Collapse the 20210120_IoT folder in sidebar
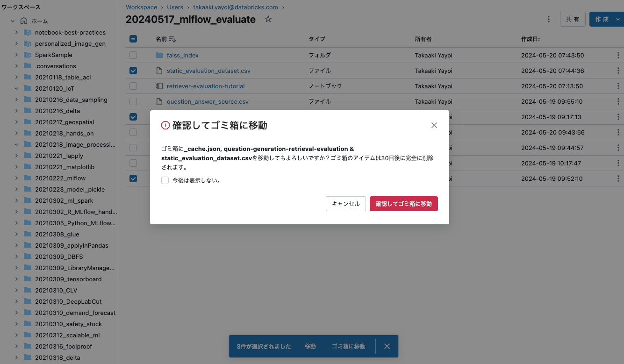Image resolution: width=624 pixels, height=364 pixels. pos(17,88)
